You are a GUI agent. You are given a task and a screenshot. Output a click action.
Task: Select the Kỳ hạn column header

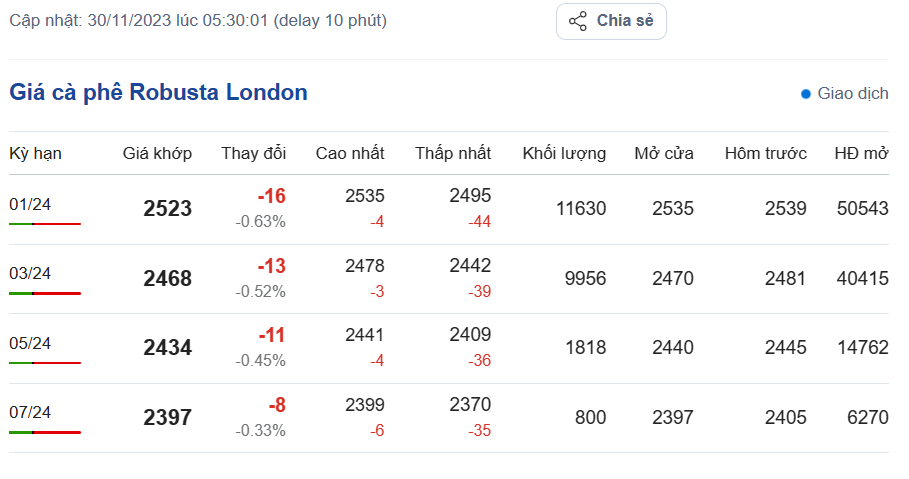click(35, 153)
